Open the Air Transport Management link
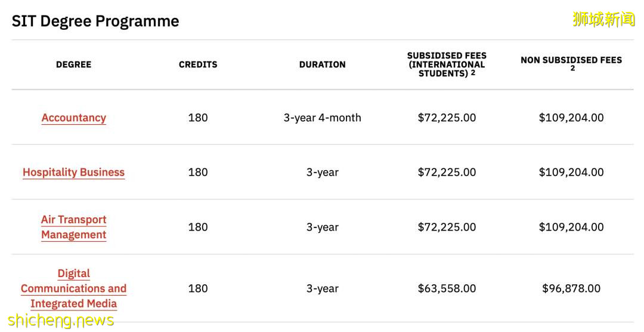644x332 pixels. pyautogui.click(x=74, y=227)
